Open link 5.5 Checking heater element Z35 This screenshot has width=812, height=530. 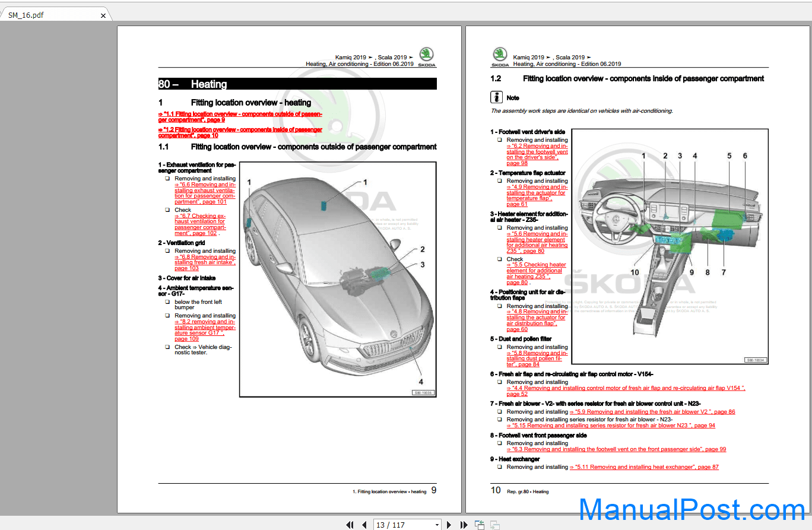(537, 274)
